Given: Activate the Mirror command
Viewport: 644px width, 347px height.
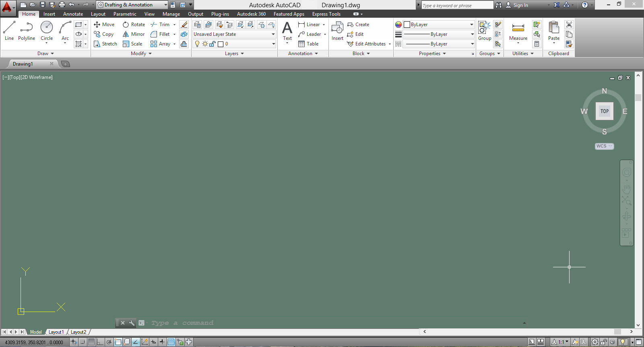Looking at the screenshot, I should pos(134,34).
